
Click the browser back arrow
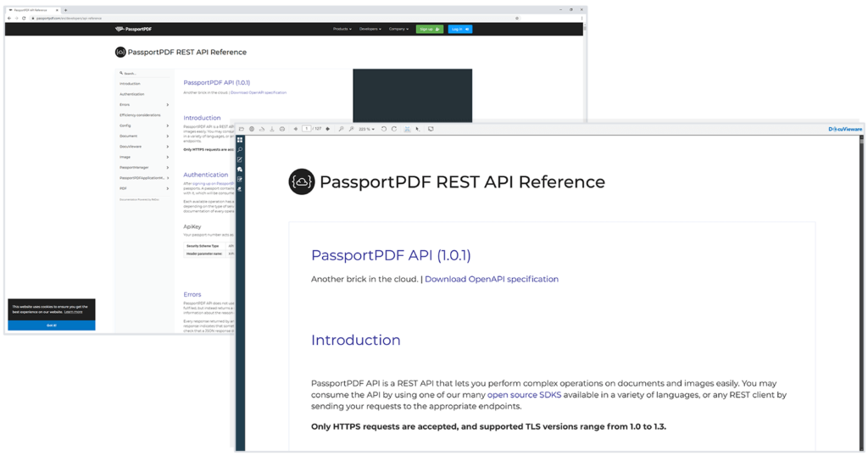9,19
